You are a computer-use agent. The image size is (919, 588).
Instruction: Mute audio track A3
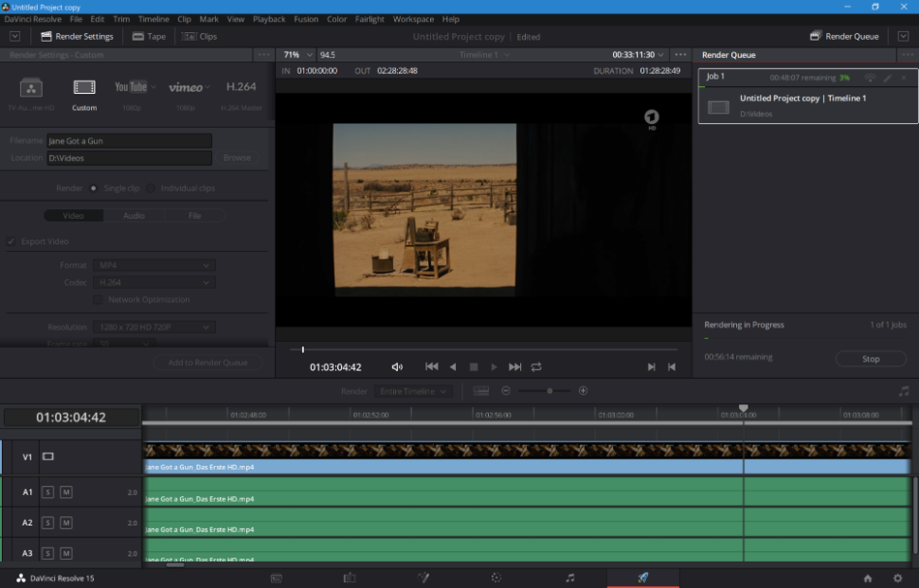[66, 553]
